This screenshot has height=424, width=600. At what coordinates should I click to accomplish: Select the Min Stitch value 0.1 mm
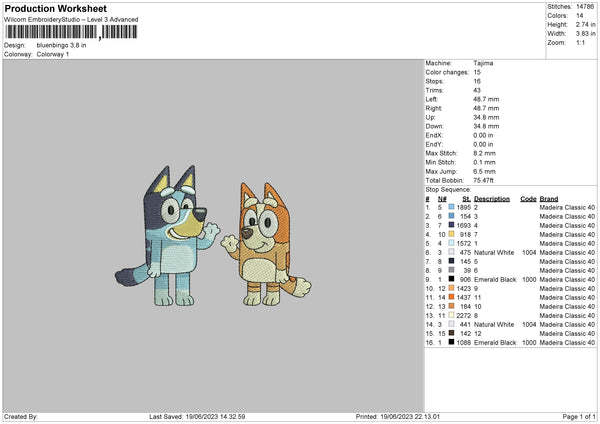[x=484, y=162]
